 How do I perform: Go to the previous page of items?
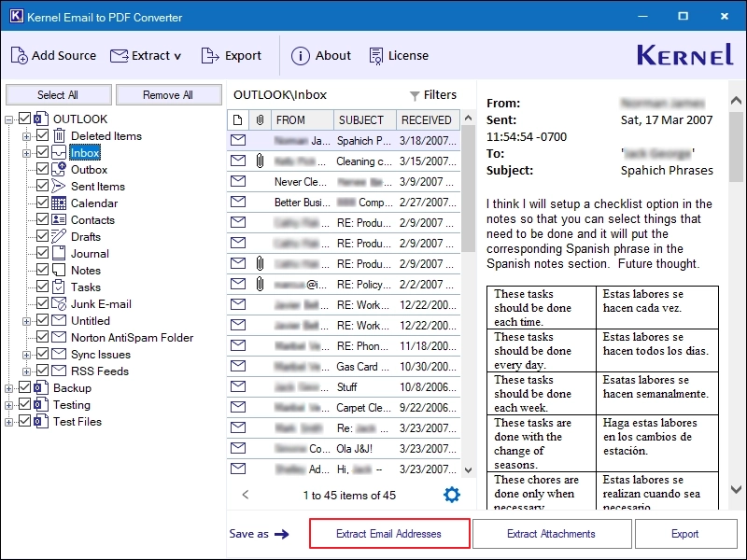[246, 495]
